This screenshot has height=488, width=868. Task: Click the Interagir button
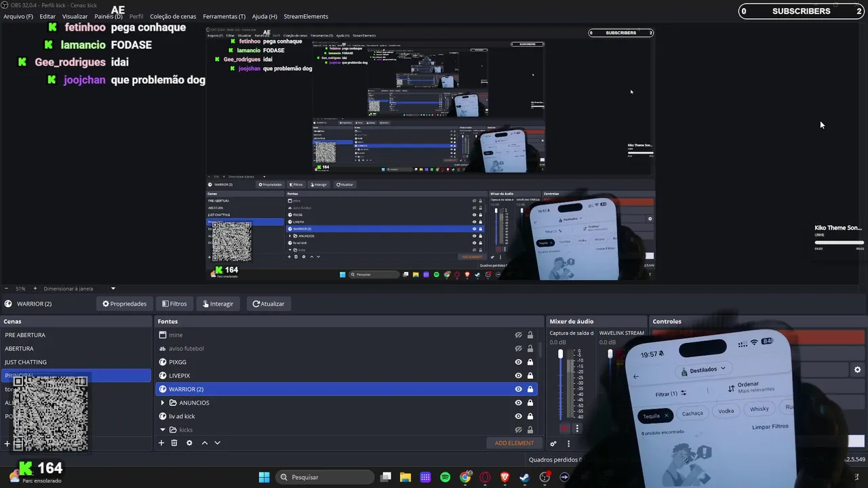[218, 304]
